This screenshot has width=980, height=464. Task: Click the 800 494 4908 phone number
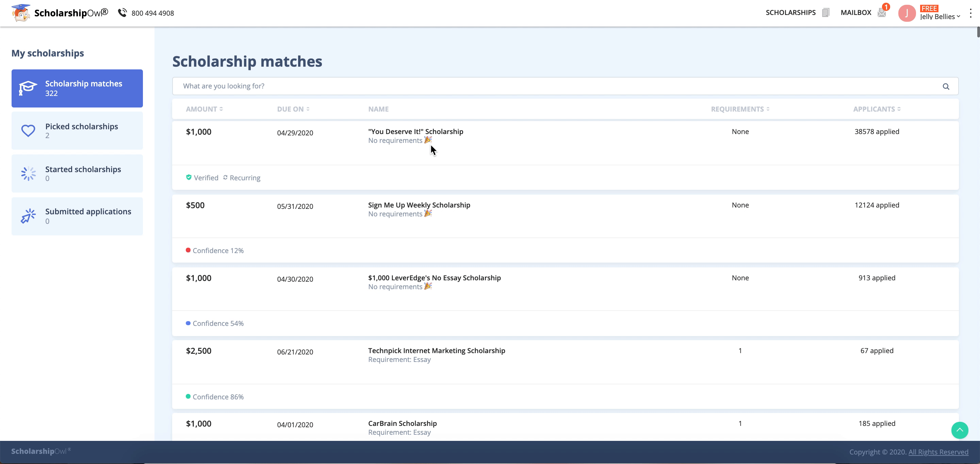point(152,13)
